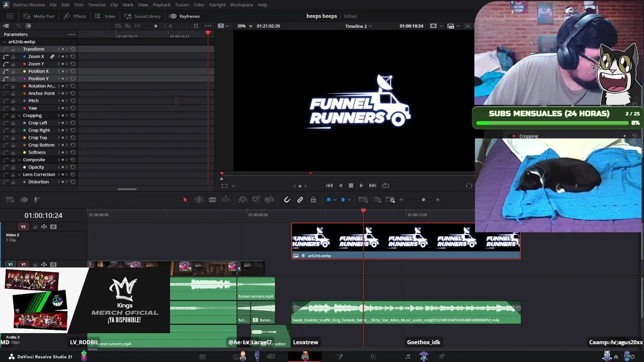
Task: Click the timeline zoom in plus button
Action: click(x=437, y=200)
